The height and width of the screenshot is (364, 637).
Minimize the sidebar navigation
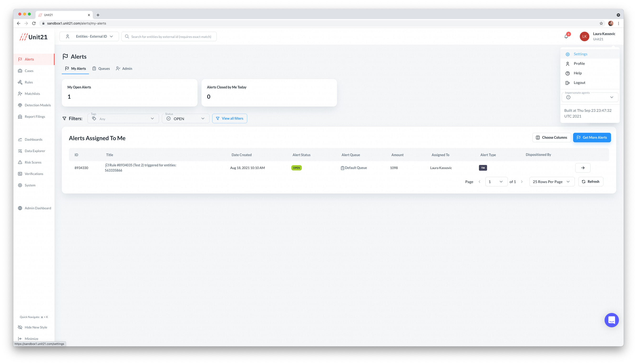tap(31, 338)
